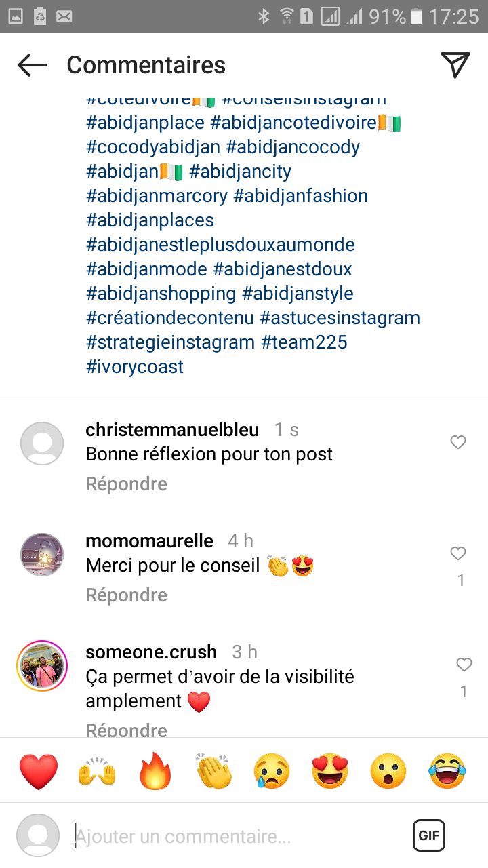Insert the fire emoji
The image size is (488, 868).
(155, 771)
